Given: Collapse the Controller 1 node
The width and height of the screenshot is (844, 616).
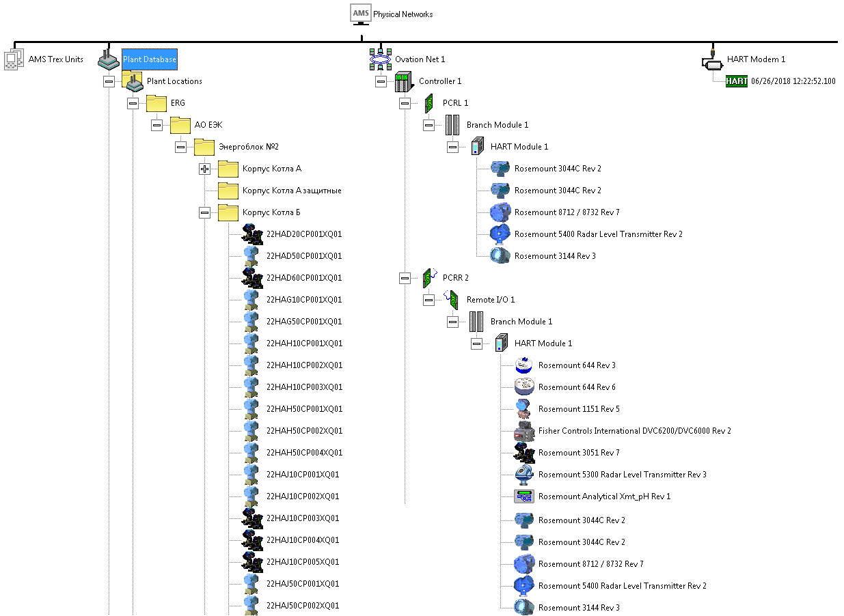Looking at the screenshot, I should [x=381, y=81].
